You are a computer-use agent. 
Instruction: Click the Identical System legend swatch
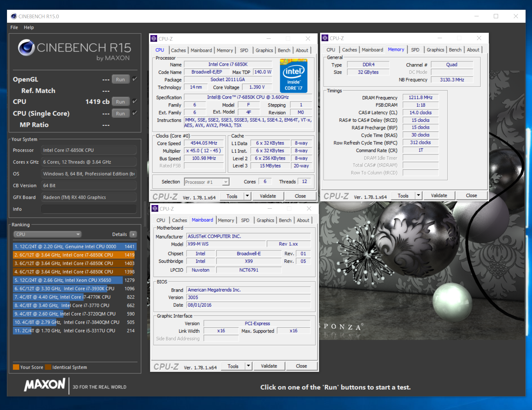(x=48, y=367)
